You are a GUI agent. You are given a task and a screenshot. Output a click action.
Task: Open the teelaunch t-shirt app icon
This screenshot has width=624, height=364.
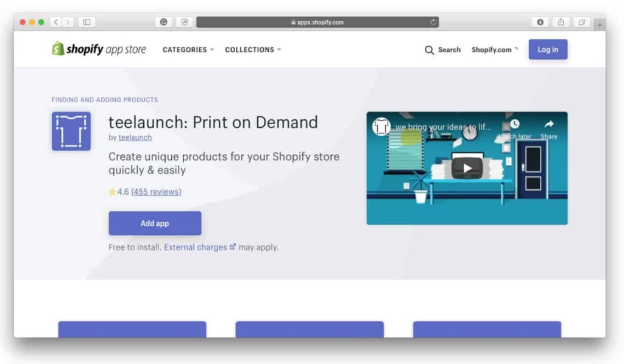pos(71,131)
